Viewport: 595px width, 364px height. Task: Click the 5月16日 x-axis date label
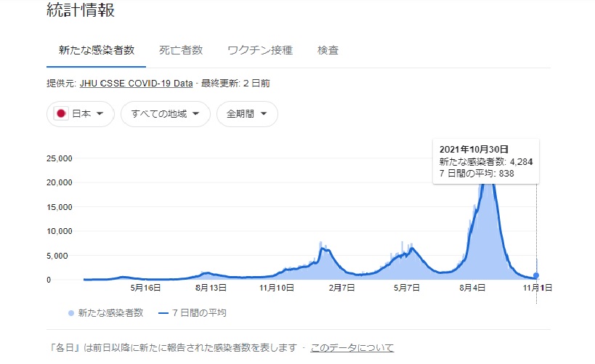coord(145,288)
